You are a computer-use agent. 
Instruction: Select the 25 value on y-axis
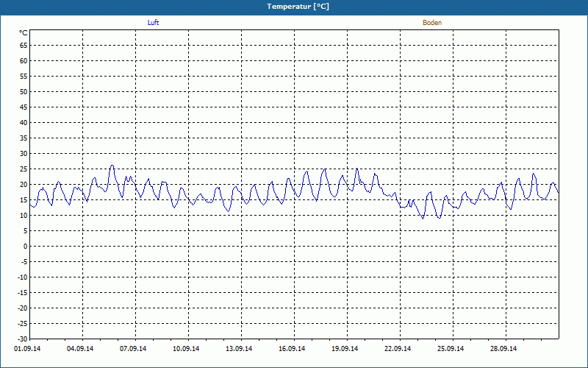24,169
